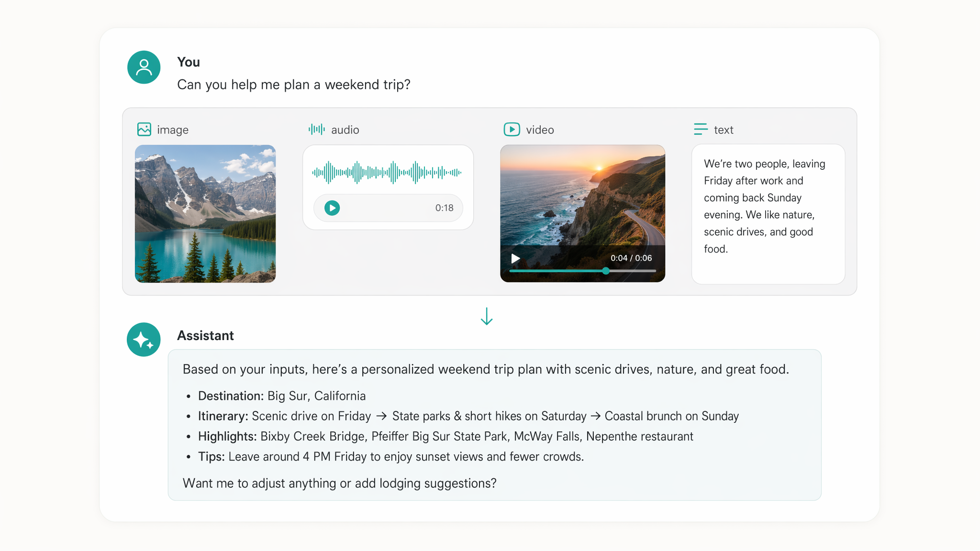Click the video timestamp 0:04 / 0:06
Screen dimensions: 980x551
(x=631, y=258)
